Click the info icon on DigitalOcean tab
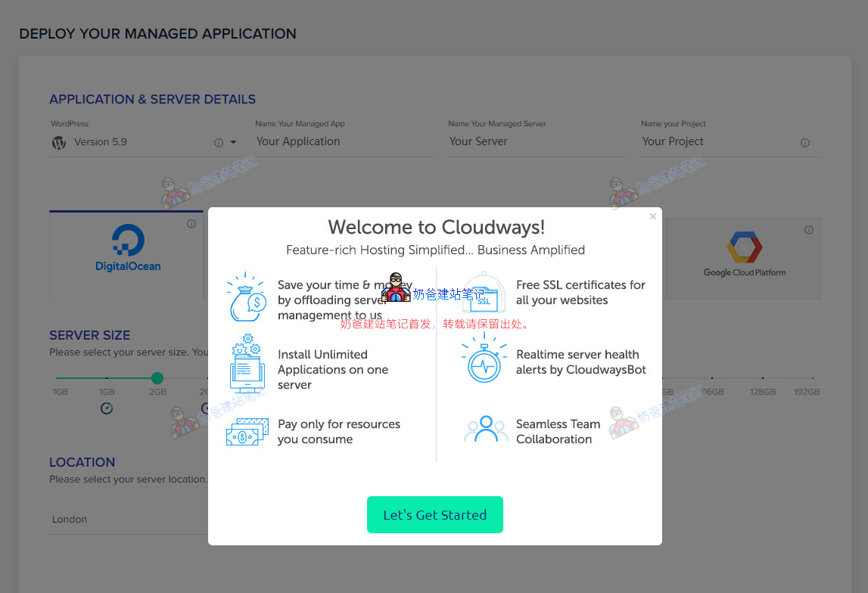The width and height of the screenshot is (868, 593). [191, 224]
